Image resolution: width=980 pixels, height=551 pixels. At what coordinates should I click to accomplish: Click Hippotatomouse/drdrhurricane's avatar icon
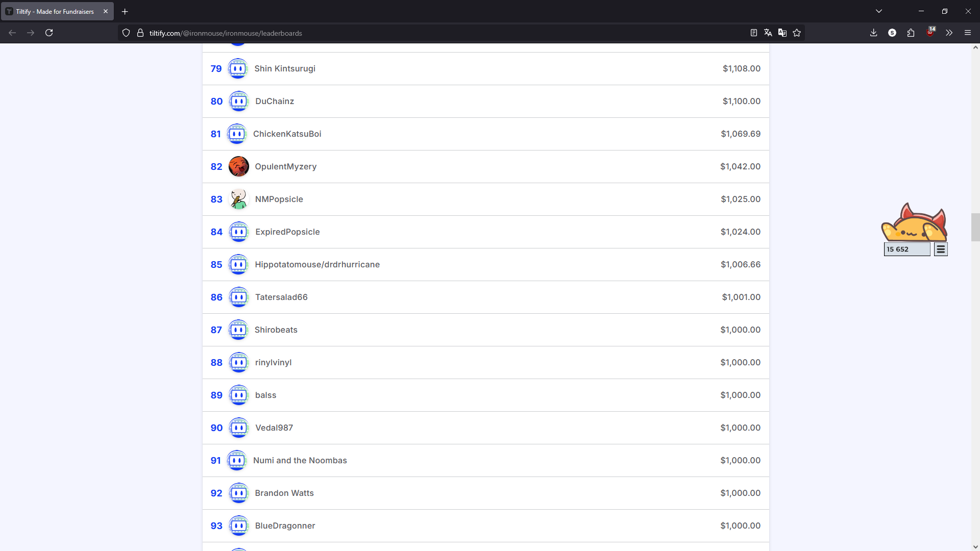tap(239, 264)
